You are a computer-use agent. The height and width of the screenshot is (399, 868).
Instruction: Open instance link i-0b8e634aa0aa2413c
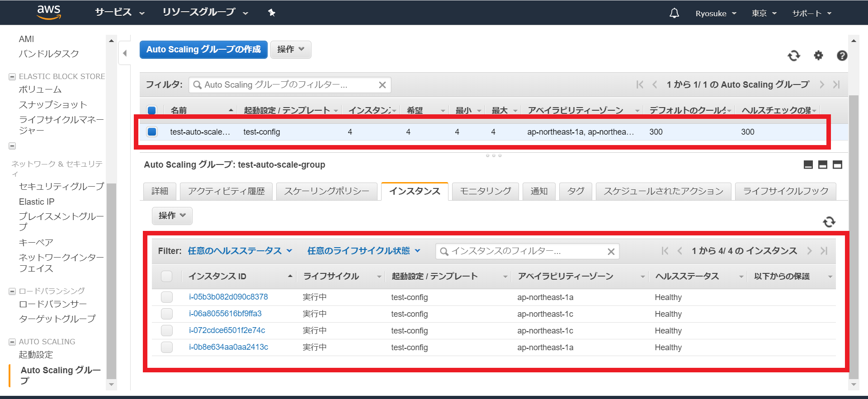[228, 347]
